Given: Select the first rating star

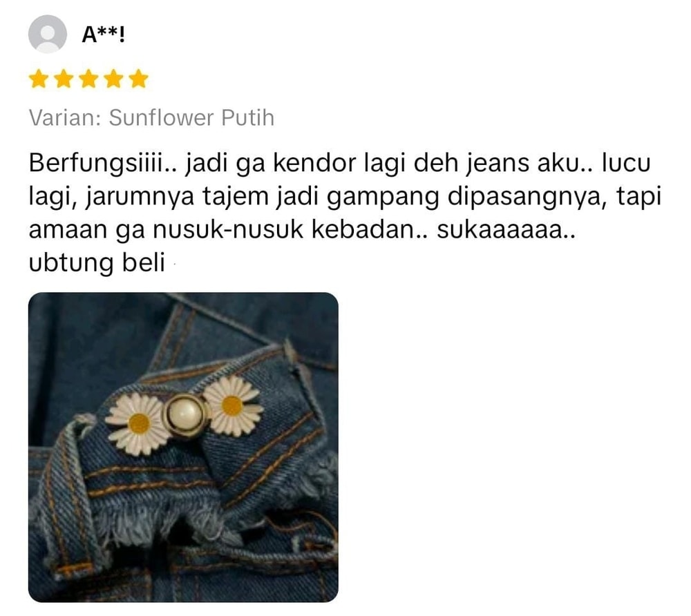Looking at the screenshot, I should pyautogui.click(x=39, y=79).
